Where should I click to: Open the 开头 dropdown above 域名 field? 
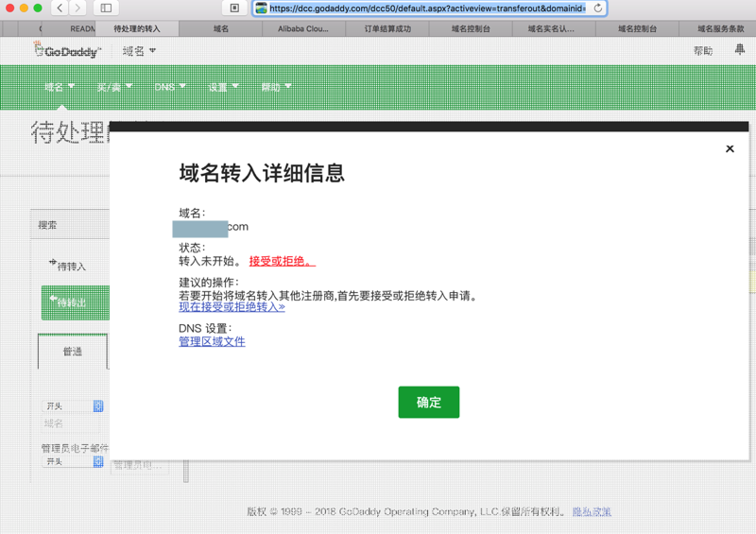74,406
